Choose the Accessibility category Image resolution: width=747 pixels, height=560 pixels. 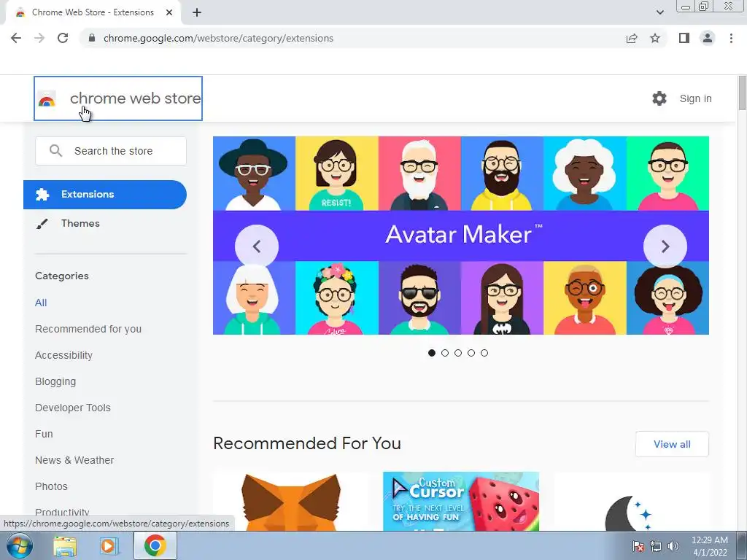(64, 355)
